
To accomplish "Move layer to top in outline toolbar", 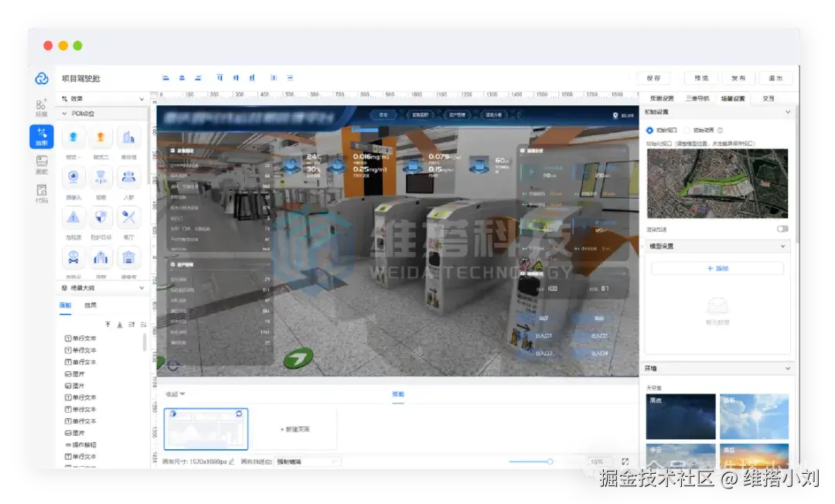I will tap(107, 324).
